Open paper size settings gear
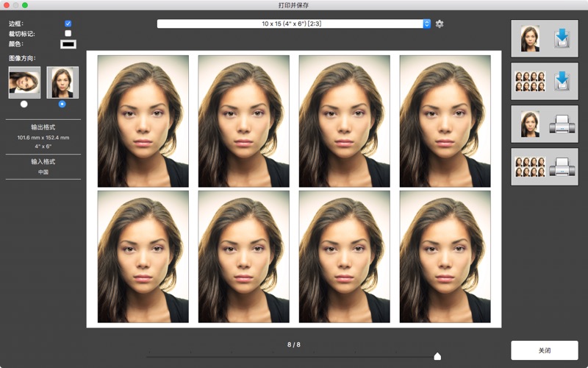This screenshot has height=368, width=588. click(x=440, y=24)
